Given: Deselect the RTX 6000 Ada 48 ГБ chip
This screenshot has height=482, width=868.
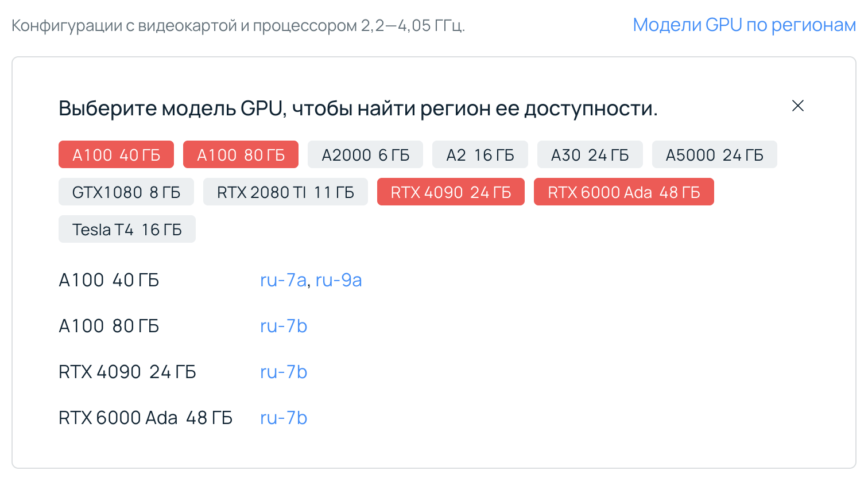Looking at the screenshot, I should (623, 192).
